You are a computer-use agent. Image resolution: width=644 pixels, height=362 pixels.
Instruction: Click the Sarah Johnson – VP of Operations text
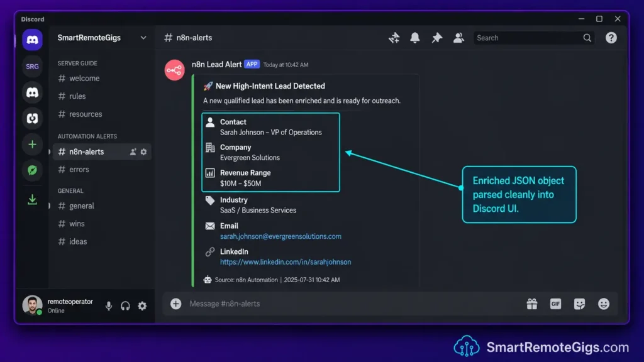tap(270, 133)
